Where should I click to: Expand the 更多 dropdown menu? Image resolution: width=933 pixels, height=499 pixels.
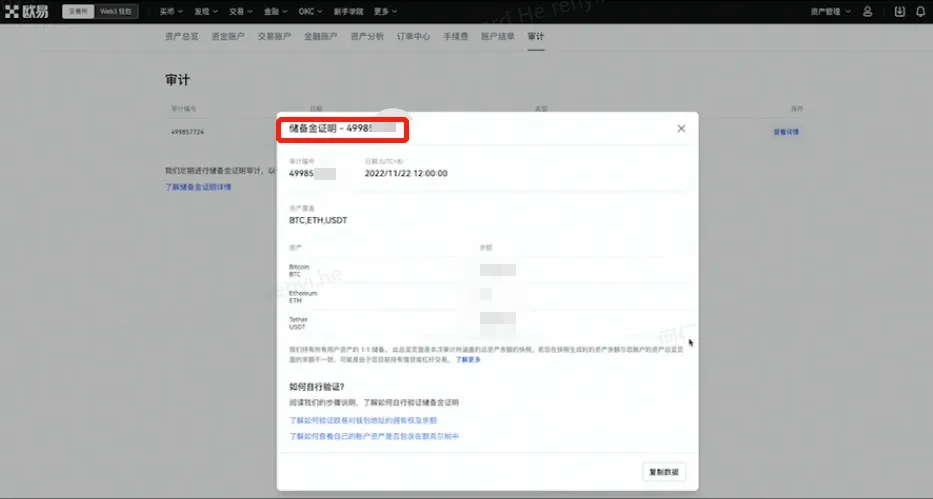pyautogui.click(x=386, y=11)
